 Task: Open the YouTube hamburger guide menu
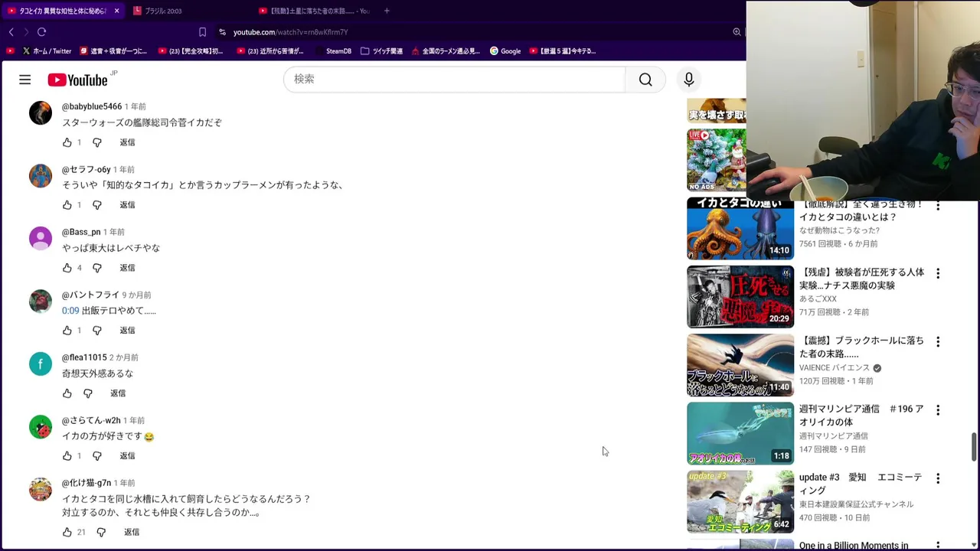25,80
